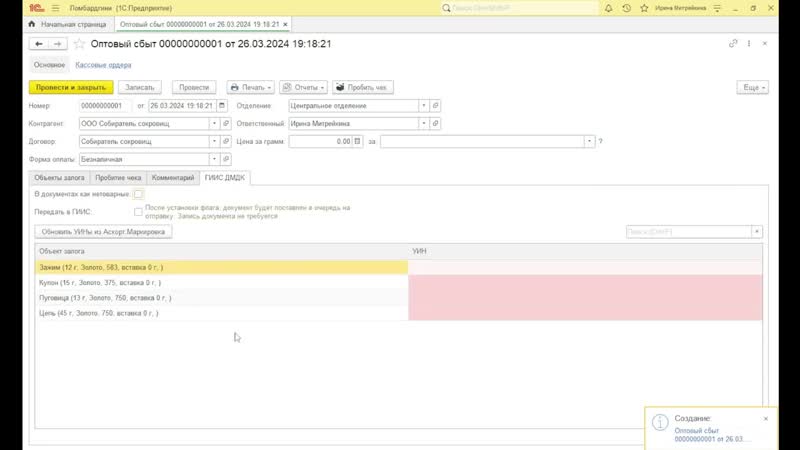800x450 pixels.
Task: Click the Провести и закрыть button
Action: tap(70, 87)
